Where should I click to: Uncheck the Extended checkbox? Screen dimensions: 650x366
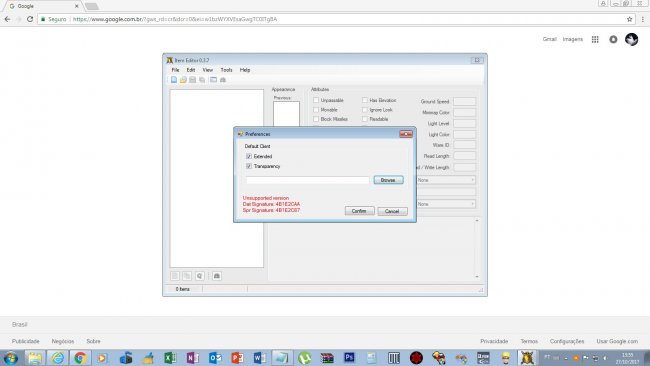249,156
